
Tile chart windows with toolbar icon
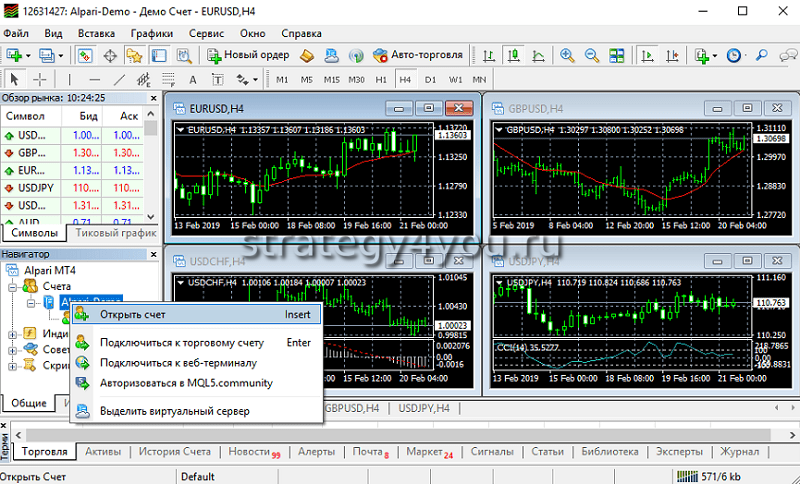tap(614, 55)
